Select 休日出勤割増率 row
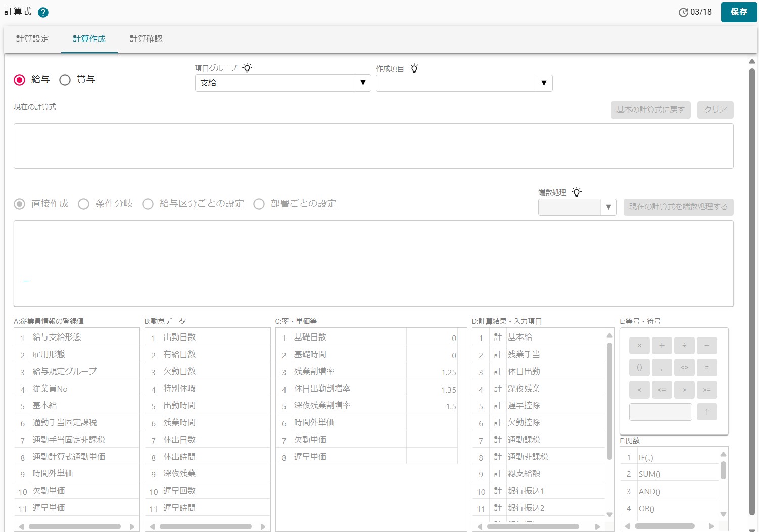This screenshot has width=759, height=532. tap(367, 389)
